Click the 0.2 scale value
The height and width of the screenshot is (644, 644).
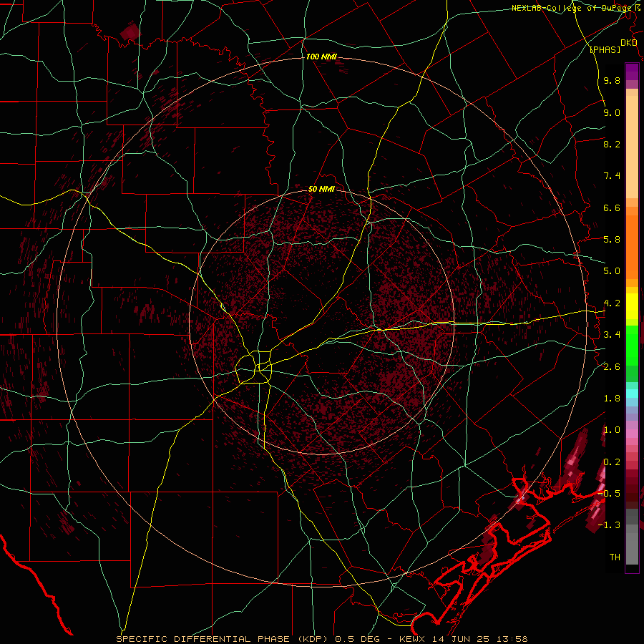tap(612, 462)
